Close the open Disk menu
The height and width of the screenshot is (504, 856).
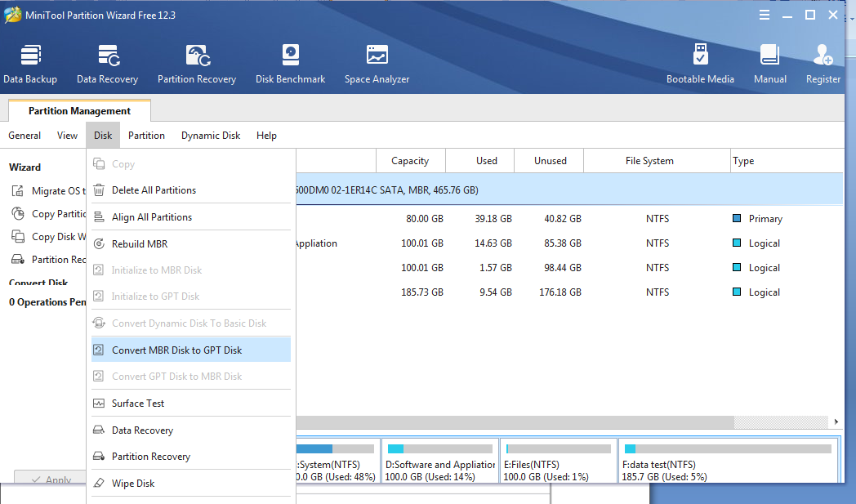click(103, 136)
